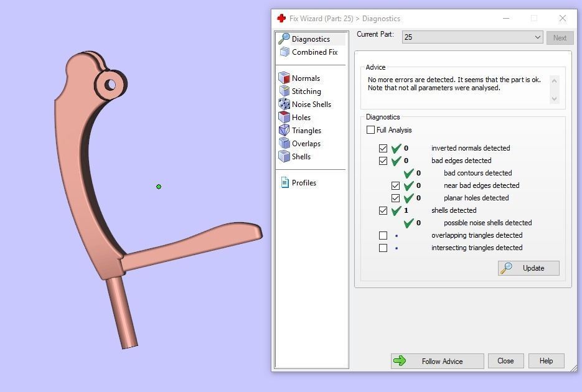Open the Overlaps icon

[284, 143]
